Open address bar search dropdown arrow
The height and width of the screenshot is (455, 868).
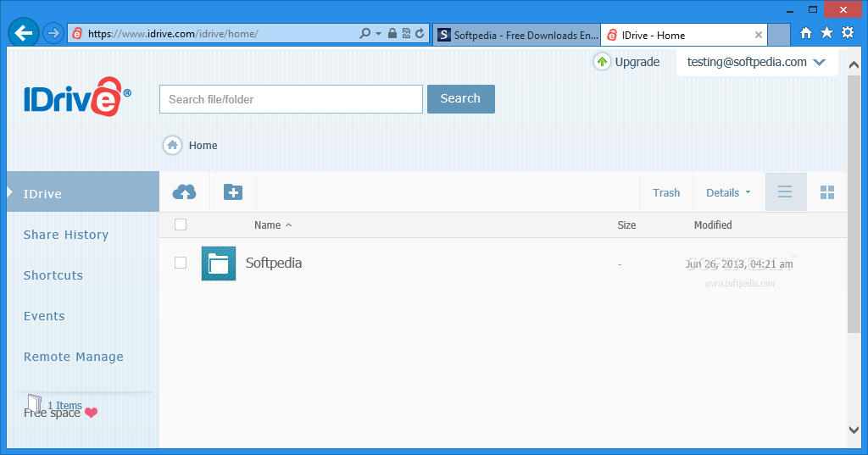379,34
